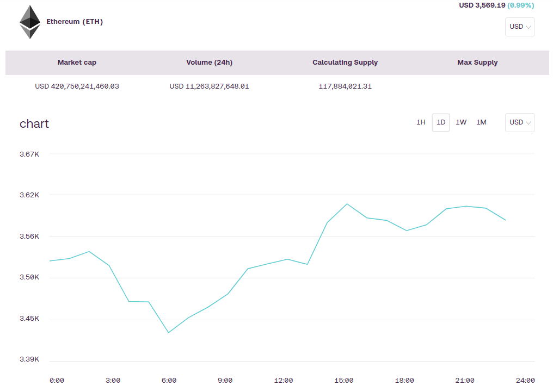Click the 18:00 time axis label
The width and height of the screenshot is (553, 392).
pos(404,381)
